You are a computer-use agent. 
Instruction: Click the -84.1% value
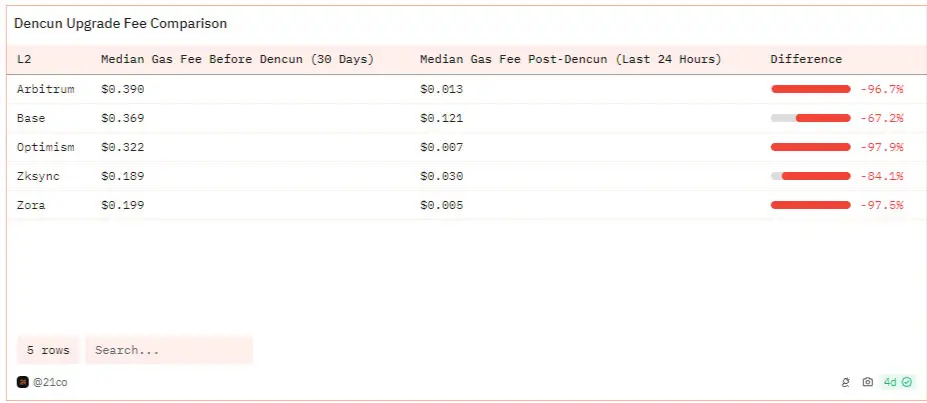881,176
